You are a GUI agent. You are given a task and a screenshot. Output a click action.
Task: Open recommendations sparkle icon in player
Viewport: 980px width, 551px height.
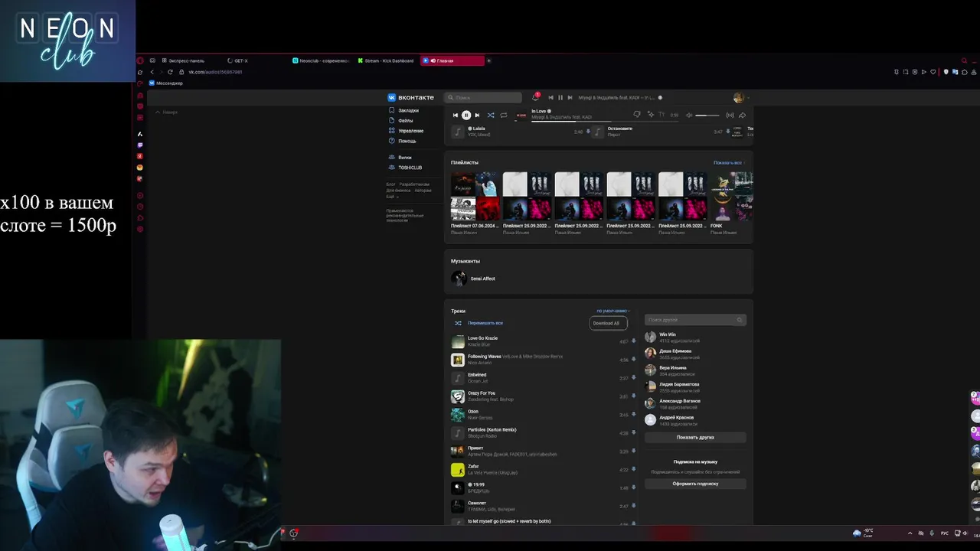pos(650,115)
